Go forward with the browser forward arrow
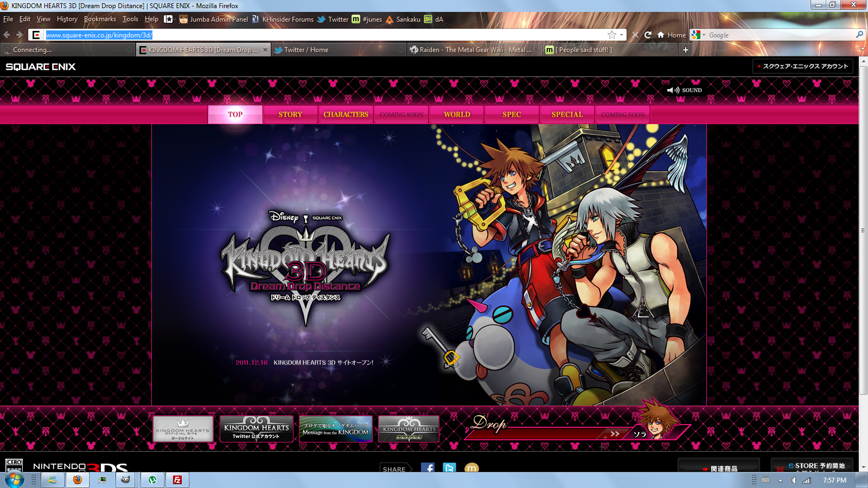The height and width of the screenshot is (488, 868). click(x=20, y=35)
